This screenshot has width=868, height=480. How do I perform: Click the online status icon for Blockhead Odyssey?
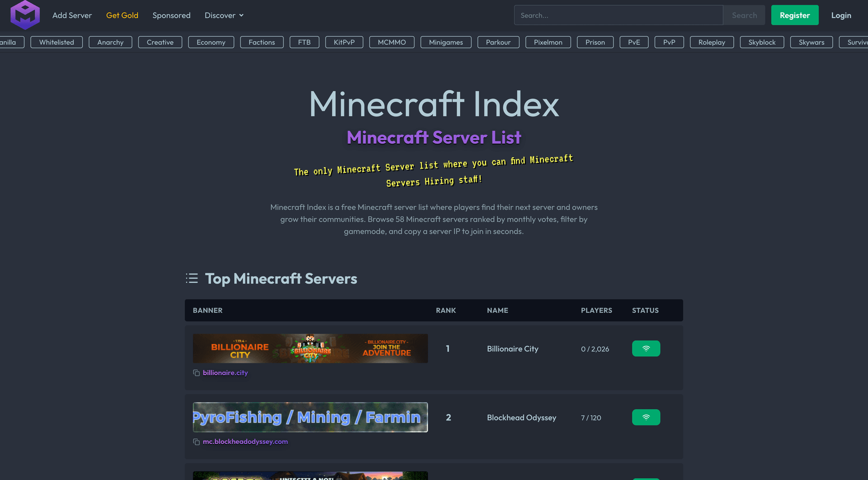tap(646, 417)
